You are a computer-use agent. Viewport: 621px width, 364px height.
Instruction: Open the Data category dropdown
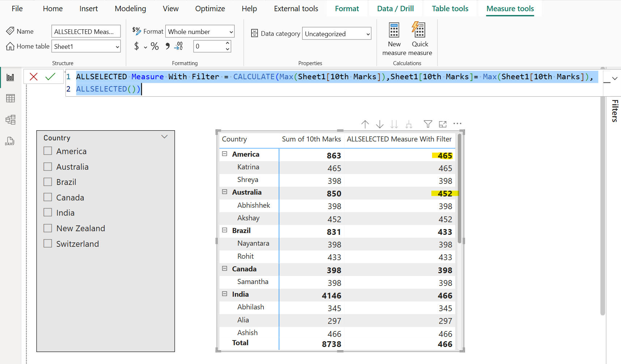[x=336, y=33]
